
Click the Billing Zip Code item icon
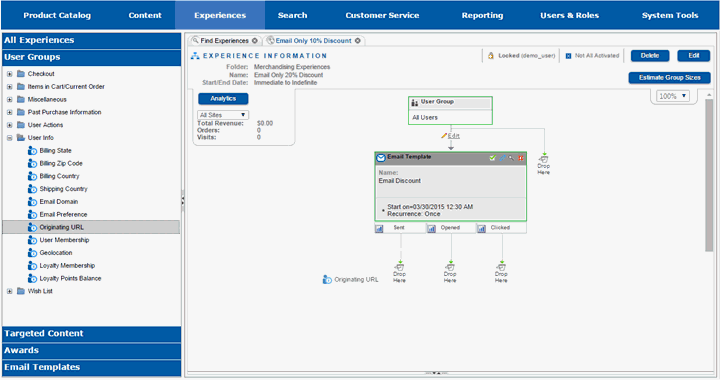click(x=32, y=163)
